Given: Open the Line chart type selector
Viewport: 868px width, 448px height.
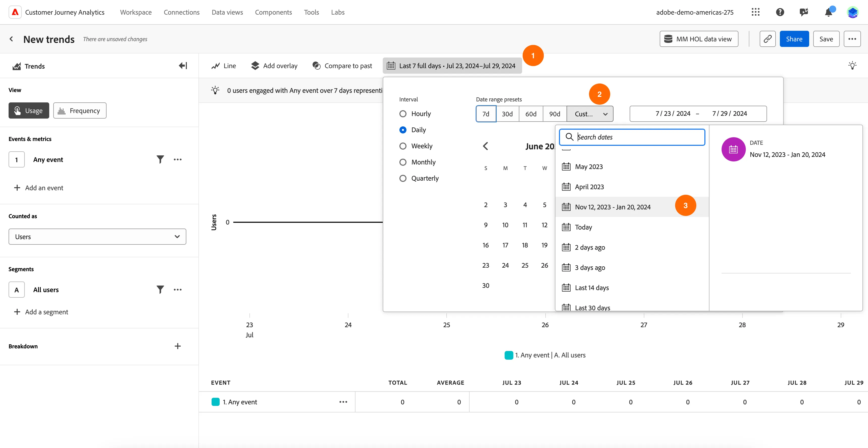Looking at the screenshot, I should [224, 66].
